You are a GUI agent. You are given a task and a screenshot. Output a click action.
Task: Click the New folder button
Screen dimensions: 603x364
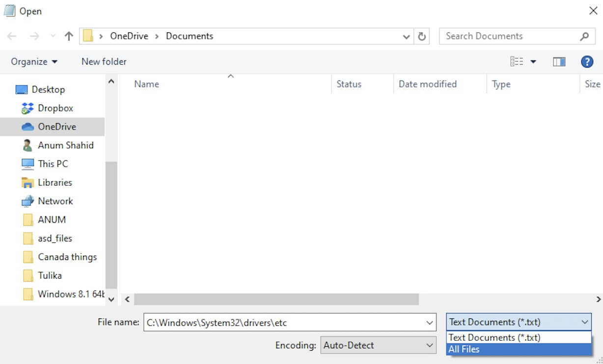(104, 61)
